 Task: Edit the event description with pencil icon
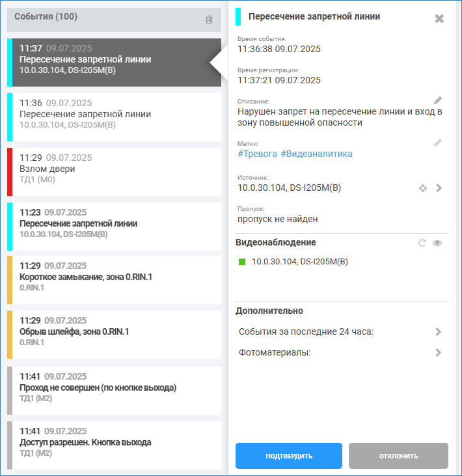coord(437,100)
